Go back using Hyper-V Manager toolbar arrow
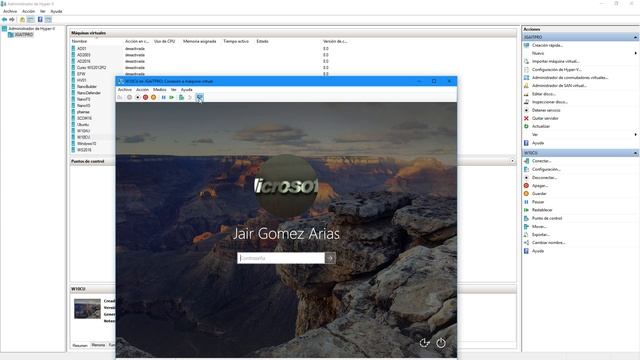This screenshot has width=640, height=360. tap(4, 19)
